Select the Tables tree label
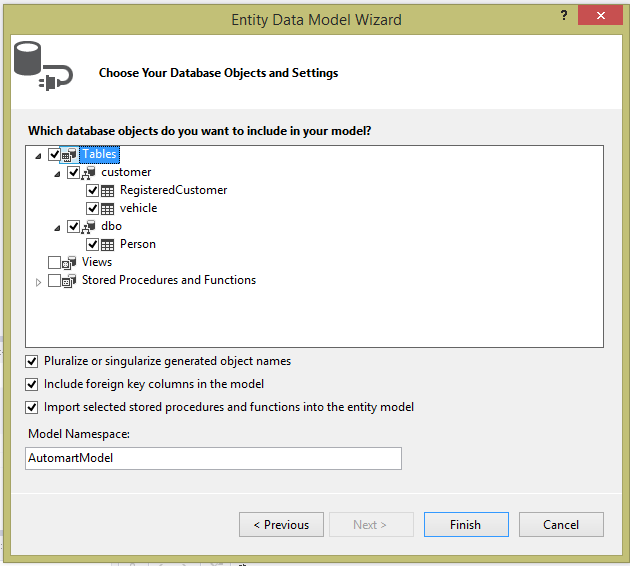This screenshot has width=630, height=566. 99,155
